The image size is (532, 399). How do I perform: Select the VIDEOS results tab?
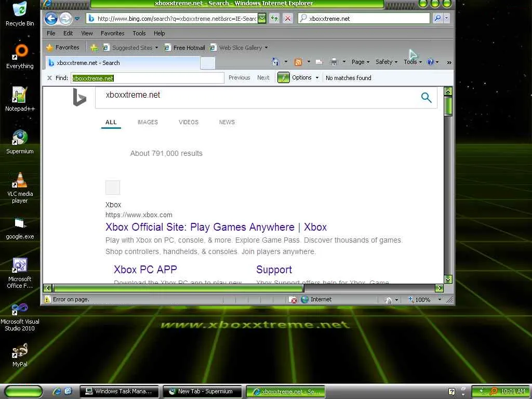tap(188, 122)
